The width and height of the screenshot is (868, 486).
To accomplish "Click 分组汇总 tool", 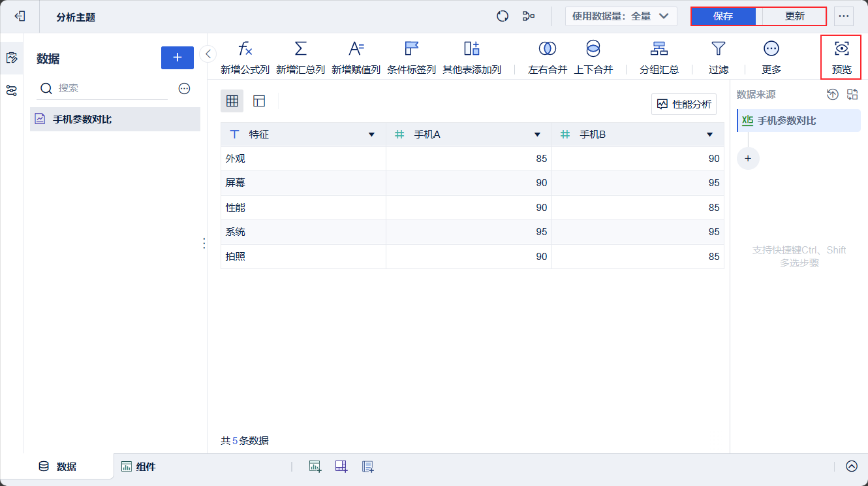I will click(x=659, y=57).
